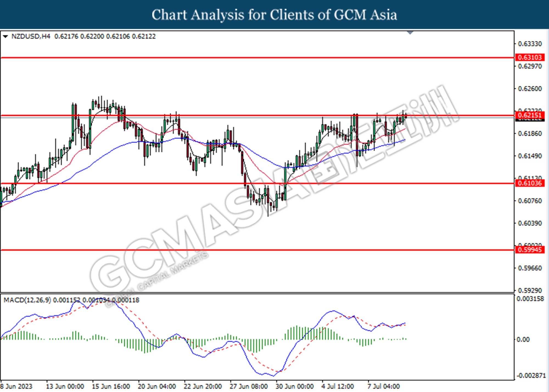This screenshot has height=392, width=549.
Task: Click the 7 Jul 04:00 time label
Action: (x=383, y=387)
